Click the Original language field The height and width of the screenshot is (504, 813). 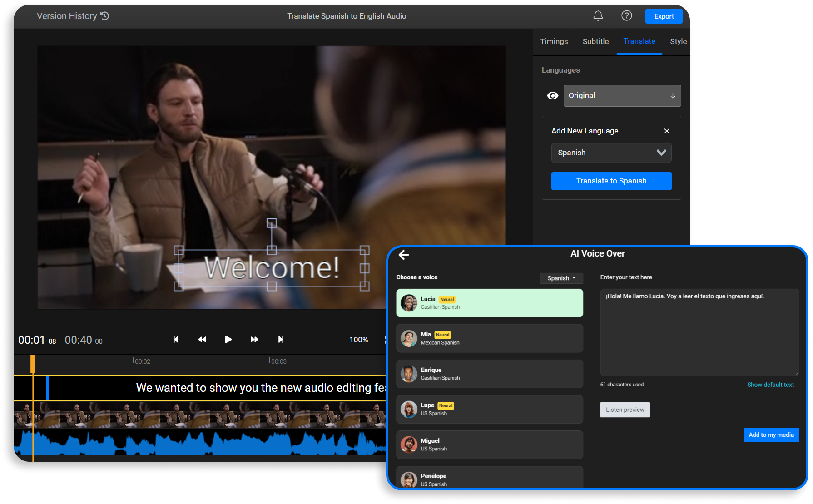tap(622, 96)
